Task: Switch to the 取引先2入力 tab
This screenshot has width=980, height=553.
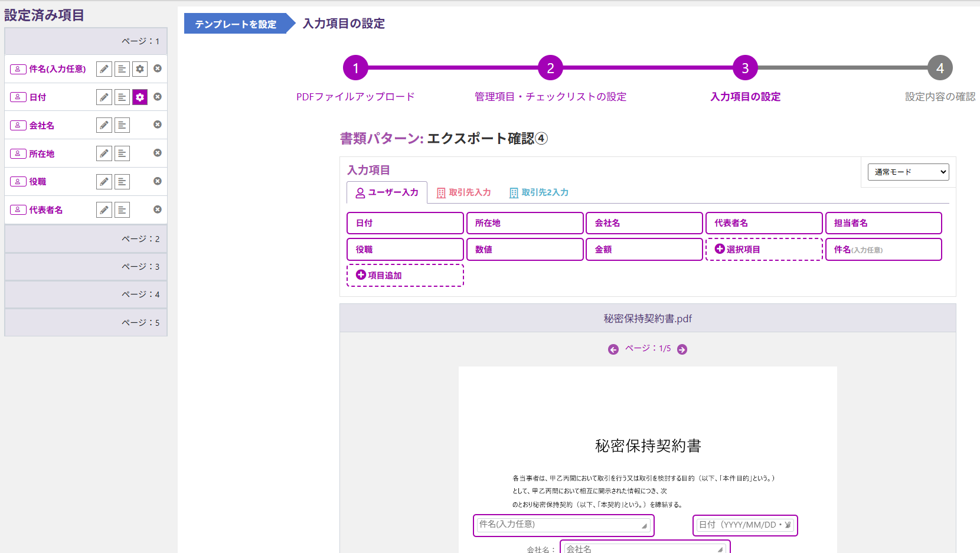Action: (x=539, y=192)
